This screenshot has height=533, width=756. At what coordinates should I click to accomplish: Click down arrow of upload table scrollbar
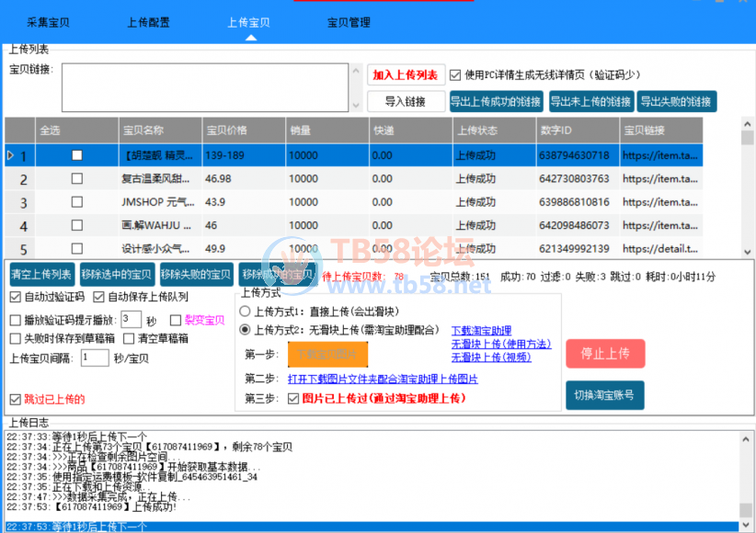point(748,252)
